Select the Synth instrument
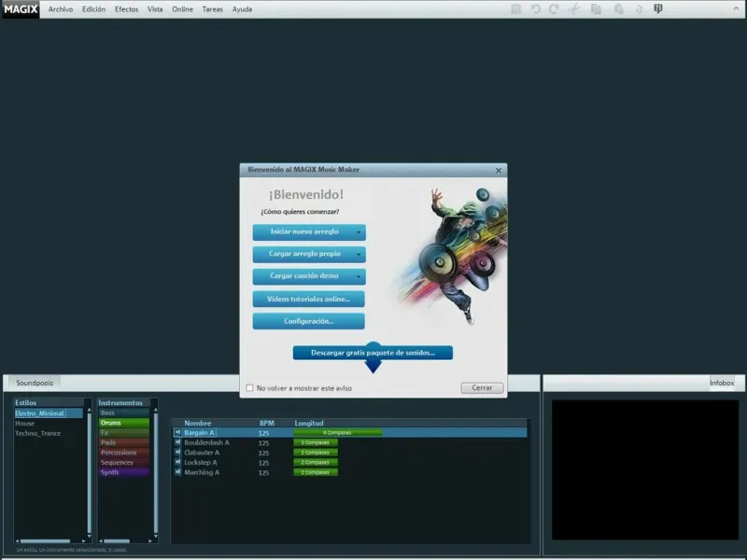The height and width of the screenshot is (560, 747). (124, 472)
